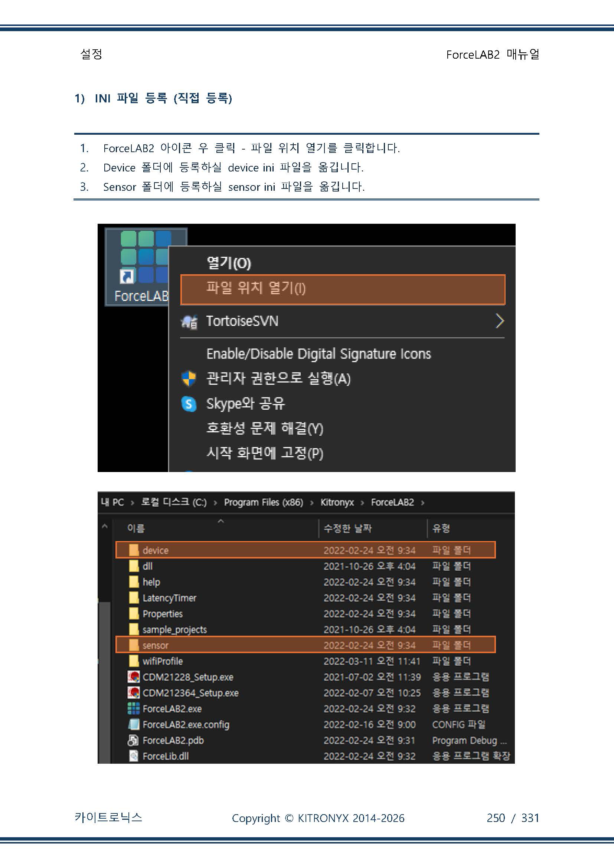
Task: Select the sensor folder icon
Action: point(134,645)
